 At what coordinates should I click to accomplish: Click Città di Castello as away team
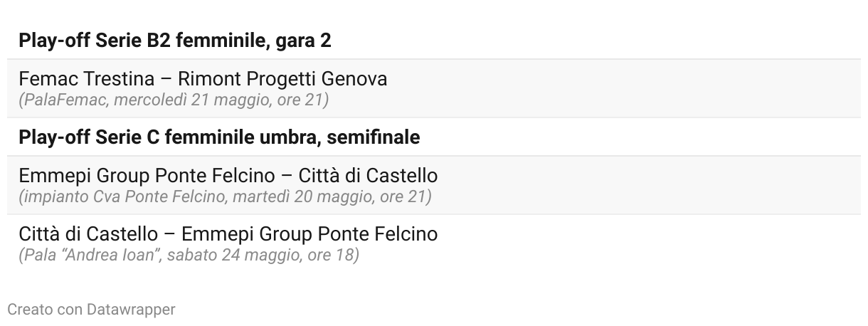(x=368, y=175)
